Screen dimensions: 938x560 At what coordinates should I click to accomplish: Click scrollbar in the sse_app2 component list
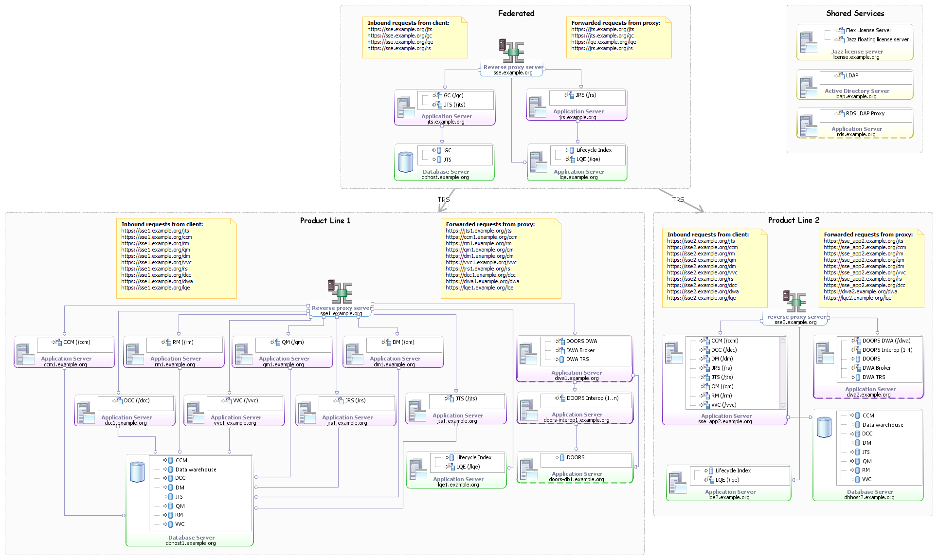(x=783, y=373)
